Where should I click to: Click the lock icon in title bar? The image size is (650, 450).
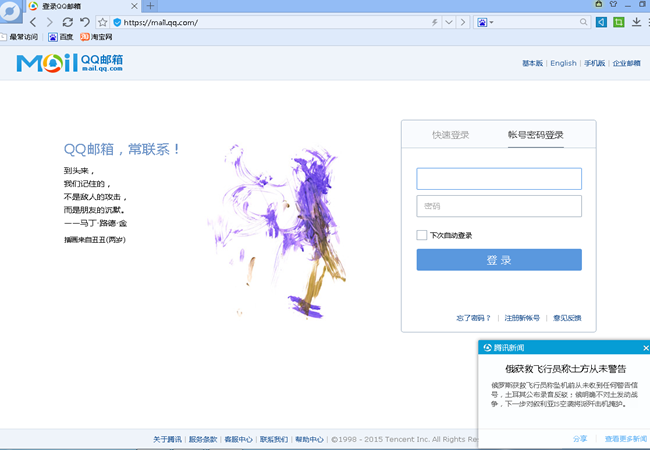[599, 4]
